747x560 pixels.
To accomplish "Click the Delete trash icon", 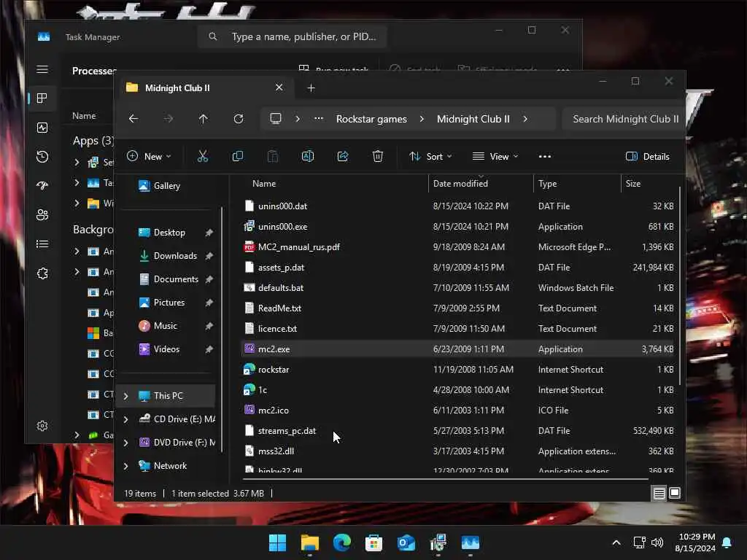I will 378,156.
